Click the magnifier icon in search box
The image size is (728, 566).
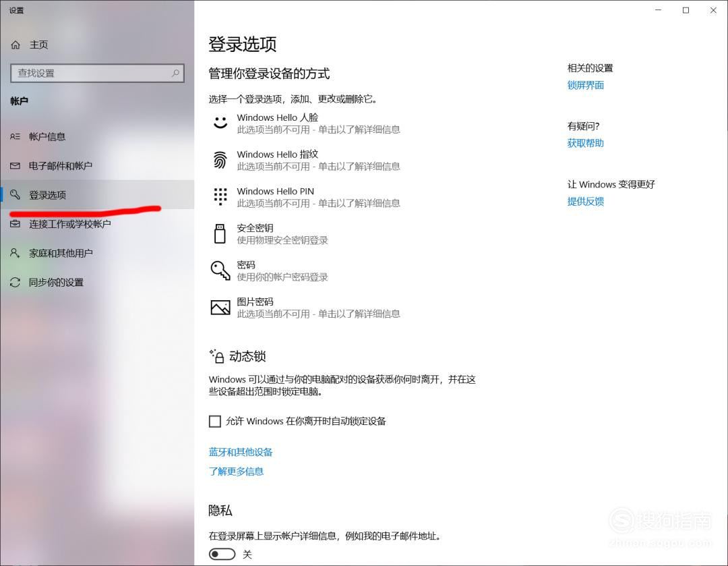175,73
